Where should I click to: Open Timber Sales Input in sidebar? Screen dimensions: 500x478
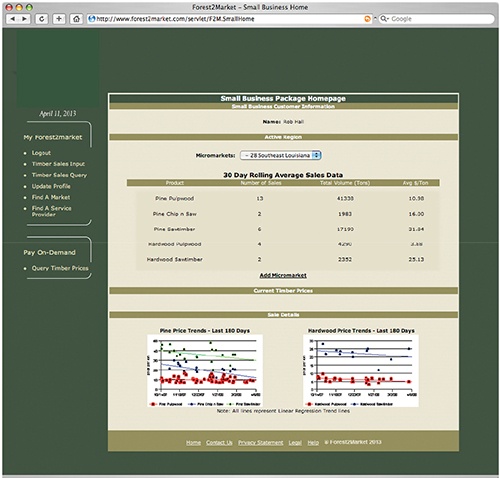pyautogui.click(x=58, y=164)
